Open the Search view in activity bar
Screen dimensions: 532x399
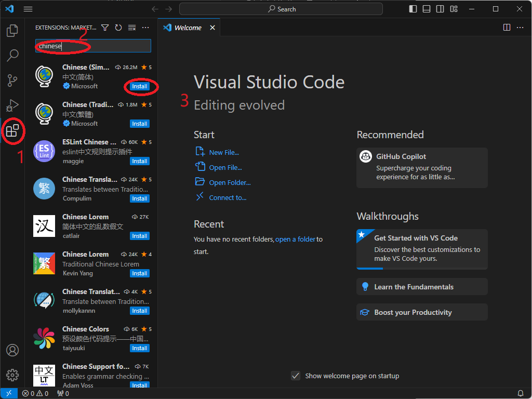click(12, 55)
